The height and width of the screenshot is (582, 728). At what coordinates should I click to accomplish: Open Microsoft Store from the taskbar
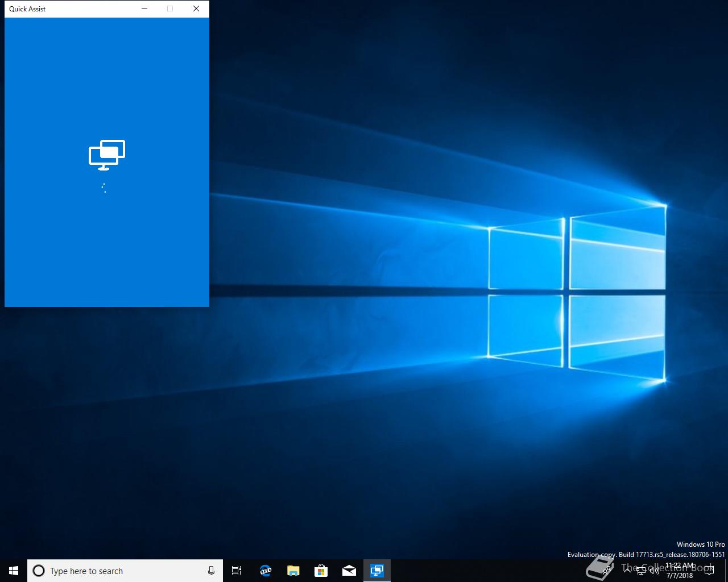point(321,571)
